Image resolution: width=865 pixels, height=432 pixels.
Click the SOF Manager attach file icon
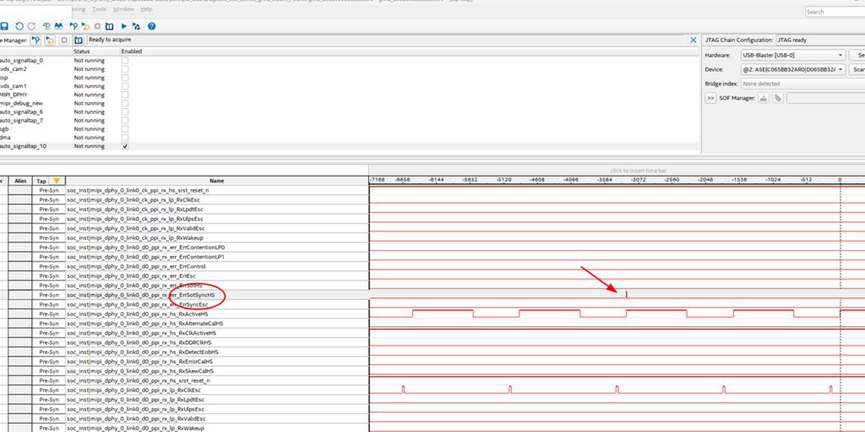[777, 98]
